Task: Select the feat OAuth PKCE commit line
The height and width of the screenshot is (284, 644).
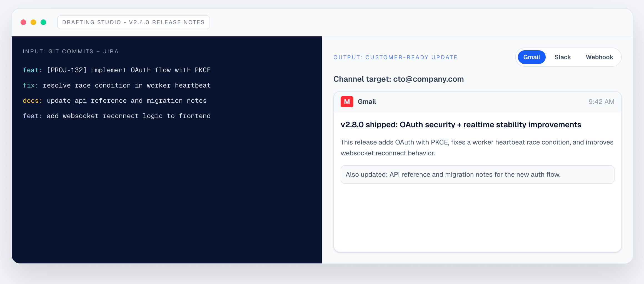Action: click(x=117, y=70)
